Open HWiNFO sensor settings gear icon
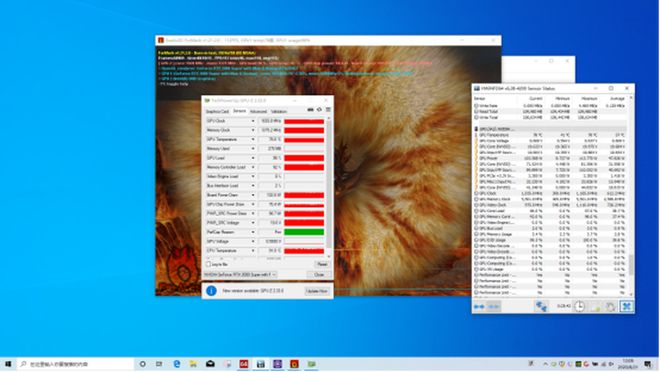The image size is (660, 372). pos(610,306)
